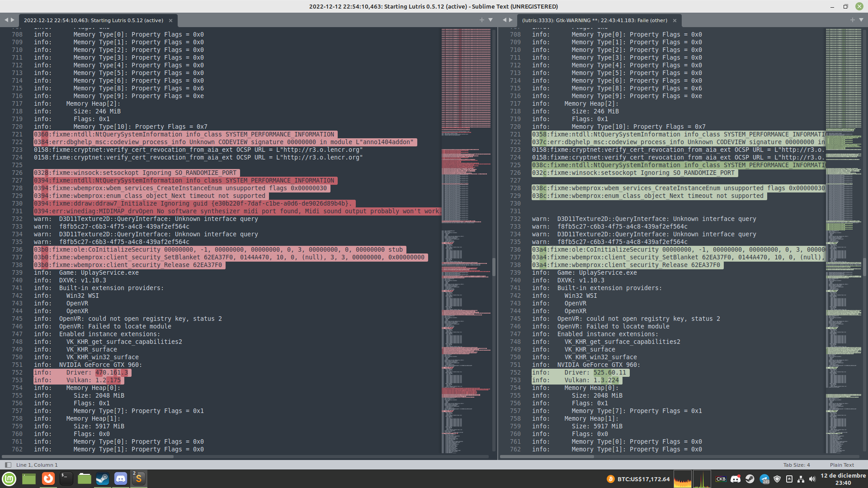Click the left pane horizontal scrollbar
The height and width of the screenshot is (488, 868).
[88, 457]
